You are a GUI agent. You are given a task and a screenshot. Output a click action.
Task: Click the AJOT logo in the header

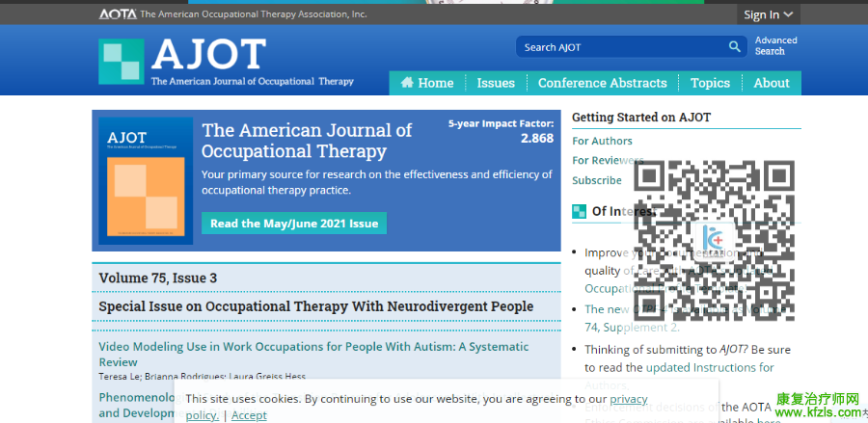point(226,62)
